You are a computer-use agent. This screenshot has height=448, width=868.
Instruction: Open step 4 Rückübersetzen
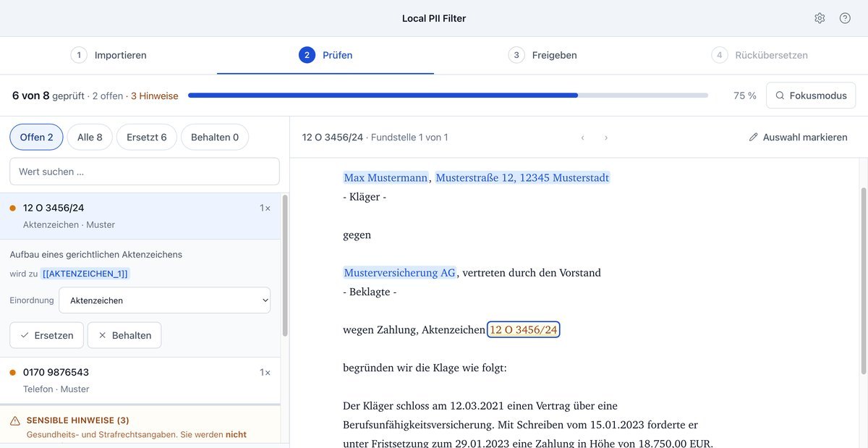pos(759,55)
